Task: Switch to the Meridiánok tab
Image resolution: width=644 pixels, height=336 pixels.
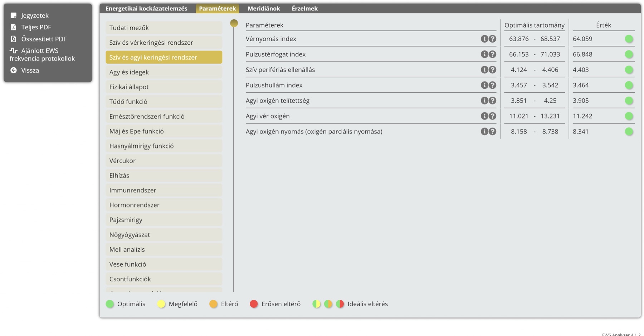Action: pyautogui.click(x=264, y=9)
